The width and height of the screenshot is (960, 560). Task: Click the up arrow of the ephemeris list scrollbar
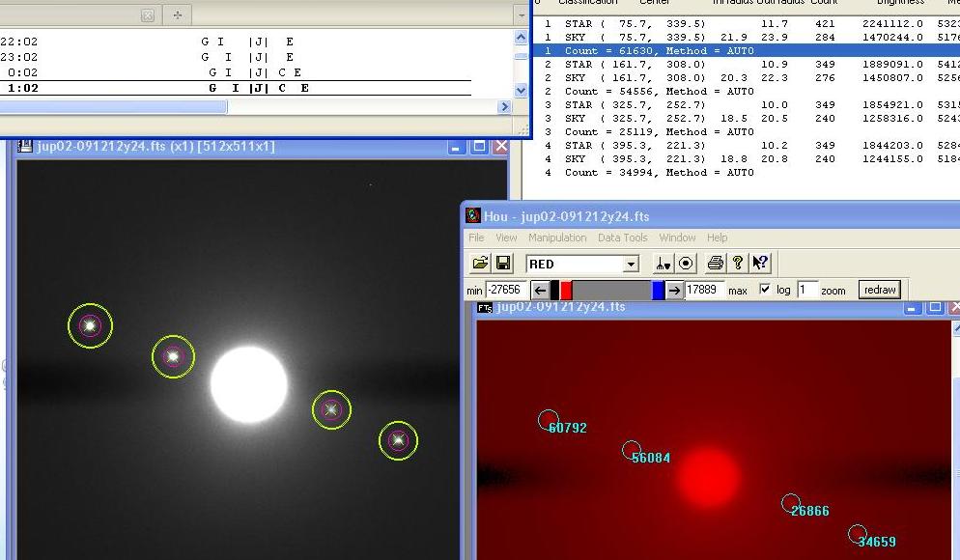[521, 38]
